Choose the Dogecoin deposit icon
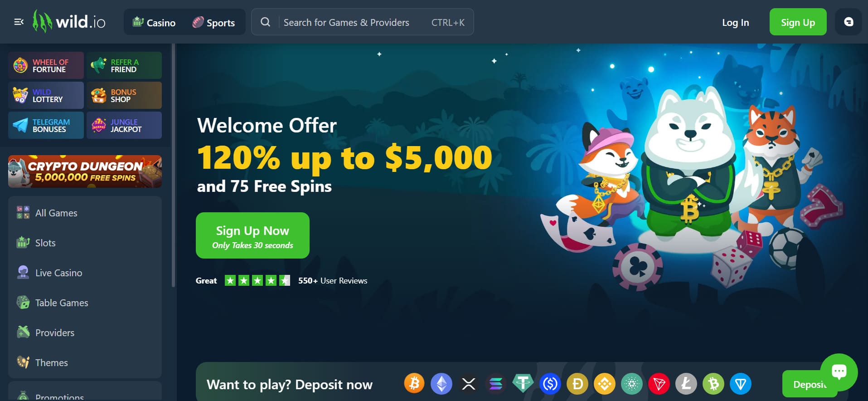The height and width of the screenshot is (401, 868). [x=577, y=384]
